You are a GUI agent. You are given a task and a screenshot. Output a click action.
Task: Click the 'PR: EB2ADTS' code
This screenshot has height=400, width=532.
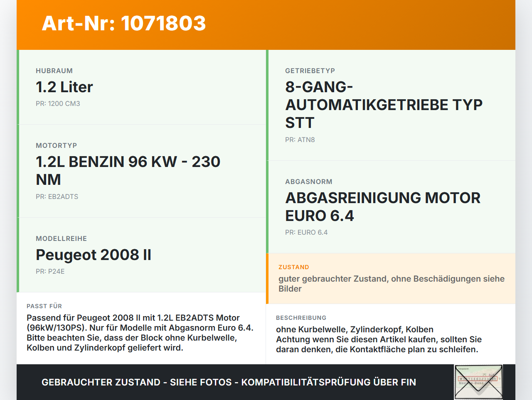(57, 196)
